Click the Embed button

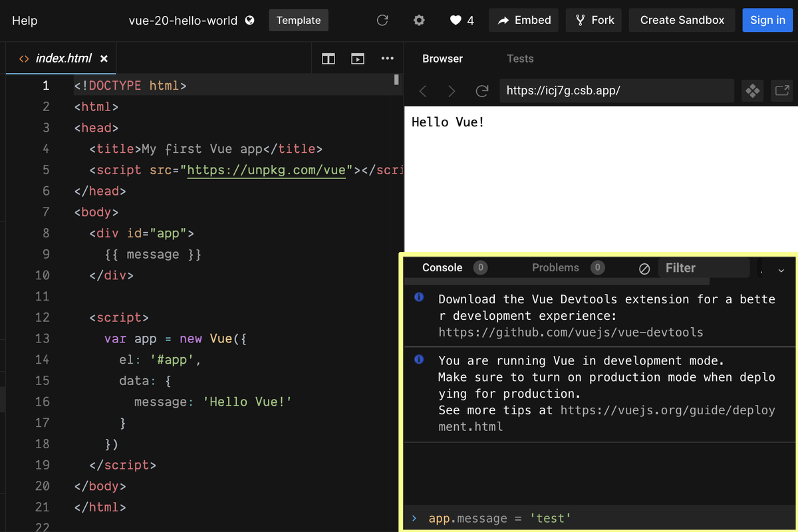524,20
